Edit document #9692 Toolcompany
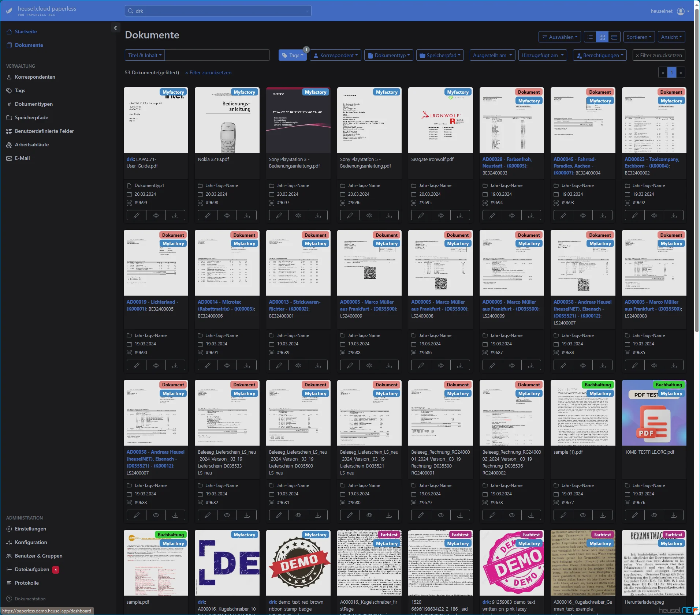Screen dimensions: 700x615 pos(635,215)
